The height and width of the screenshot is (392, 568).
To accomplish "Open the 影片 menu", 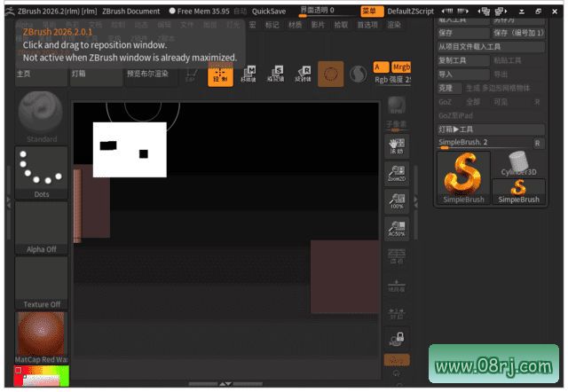I will (318, 25).
